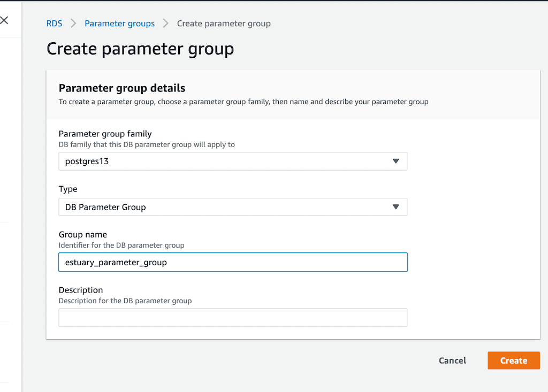
Task: Open the Parameter groups breadcrumb link
Action: [x=119, y=23]
